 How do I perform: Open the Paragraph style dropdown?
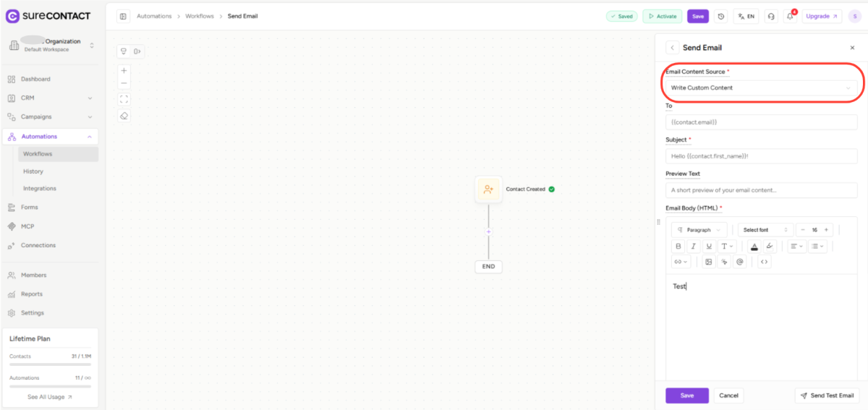click(x=699, y=230)
